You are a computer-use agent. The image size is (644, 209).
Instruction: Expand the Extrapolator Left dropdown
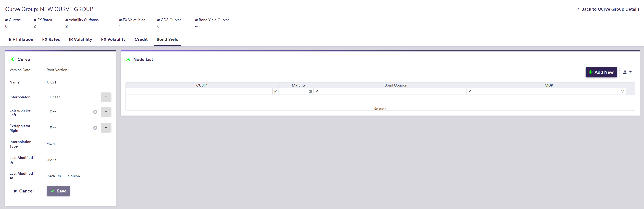tap(106, 112)
